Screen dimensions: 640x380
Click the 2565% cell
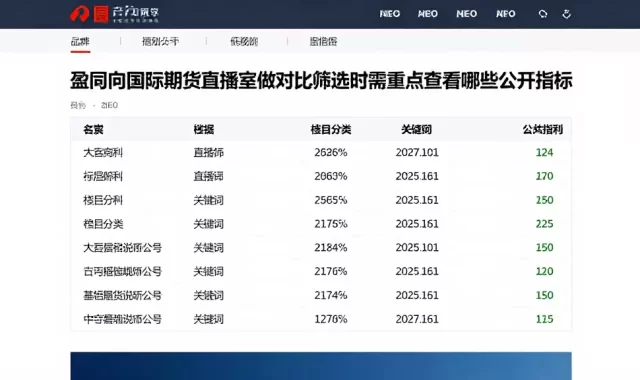pos(331,200)
